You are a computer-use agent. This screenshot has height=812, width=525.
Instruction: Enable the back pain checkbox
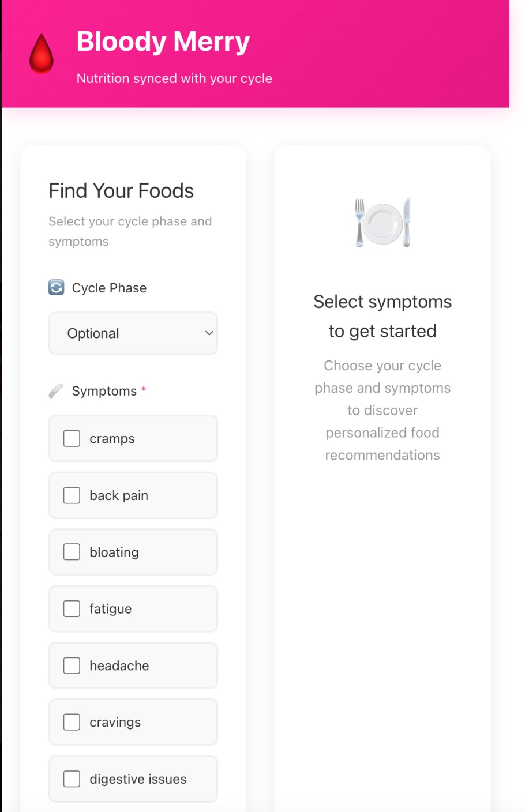pyautogui.click(x=72, y=495)
